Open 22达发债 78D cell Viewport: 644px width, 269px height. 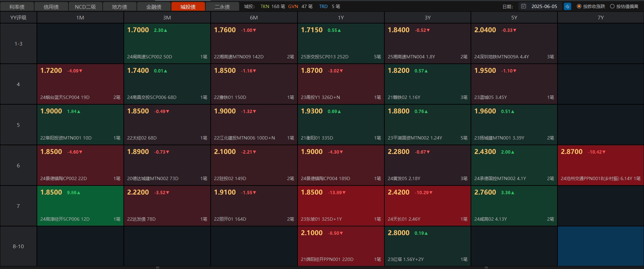(x=167, y=206)
